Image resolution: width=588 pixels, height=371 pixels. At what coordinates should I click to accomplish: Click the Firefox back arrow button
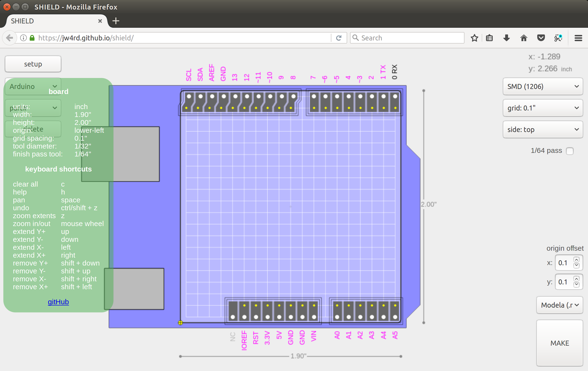(x=10, y=38)
